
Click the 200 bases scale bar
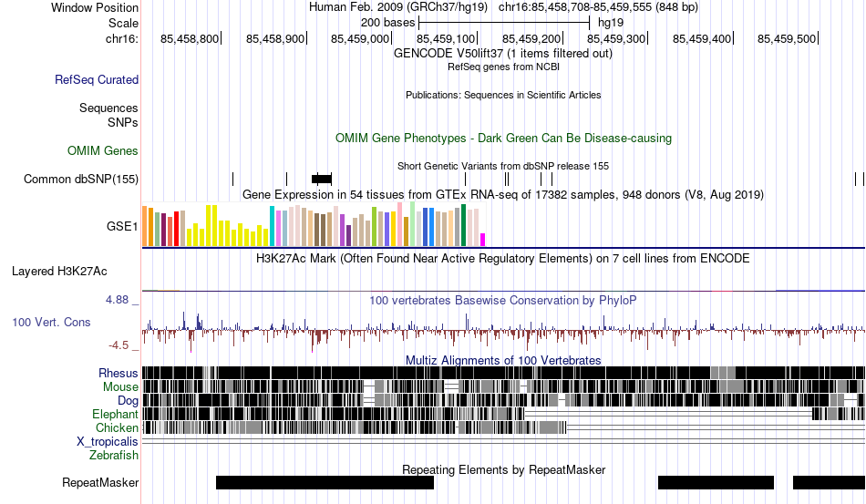tap(504, 23)
